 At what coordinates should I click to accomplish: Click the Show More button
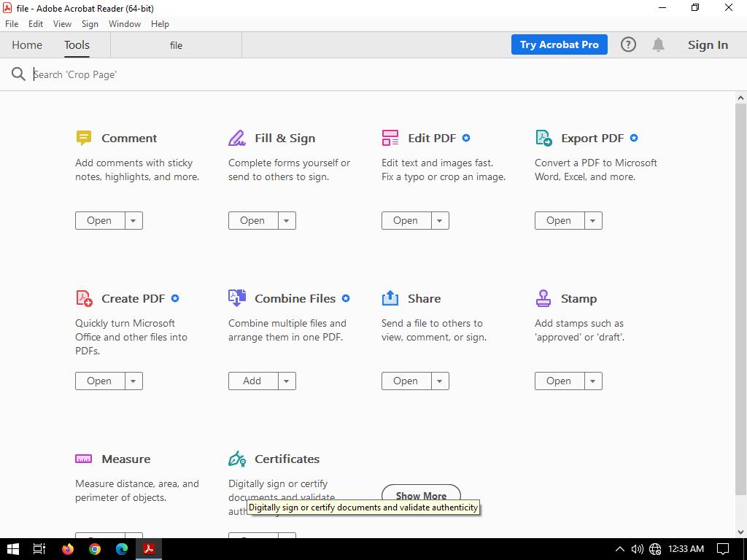pos(421,493)
